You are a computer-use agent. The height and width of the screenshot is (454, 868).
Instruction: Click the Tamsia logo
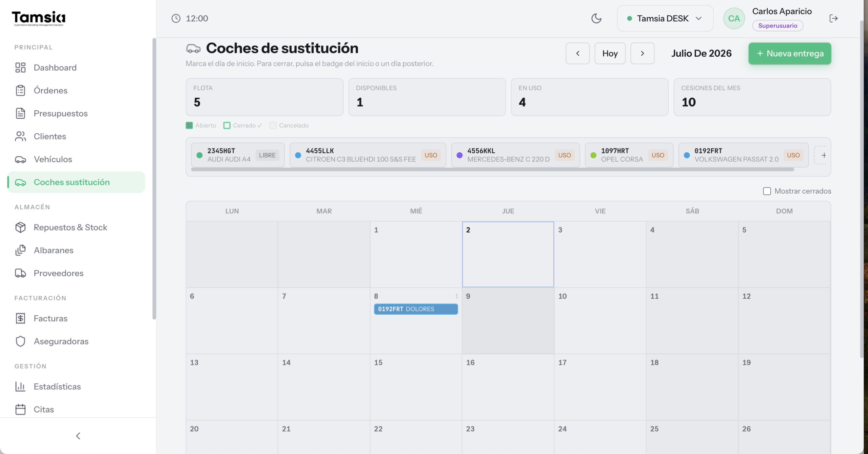[39, 18]
